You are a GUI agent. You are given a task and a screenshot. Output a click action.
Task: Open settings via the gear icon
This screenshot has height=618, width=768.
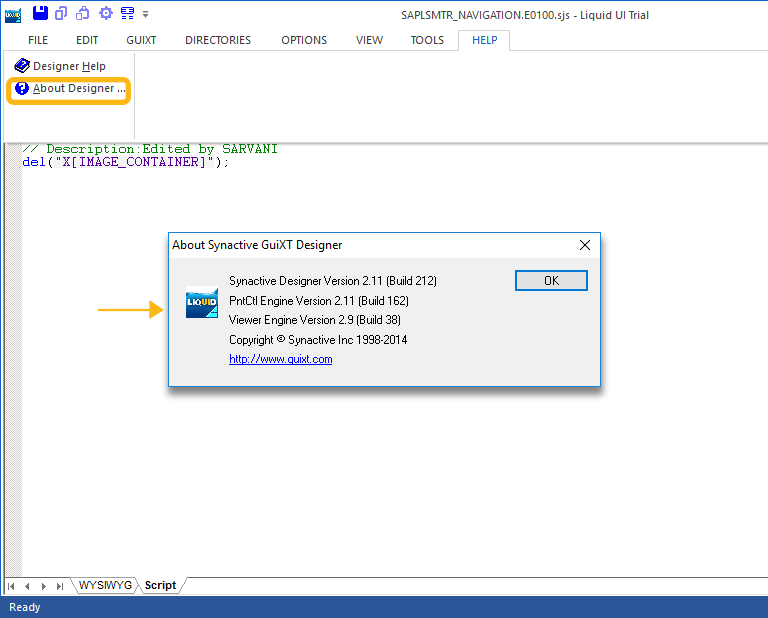[105, 13]
